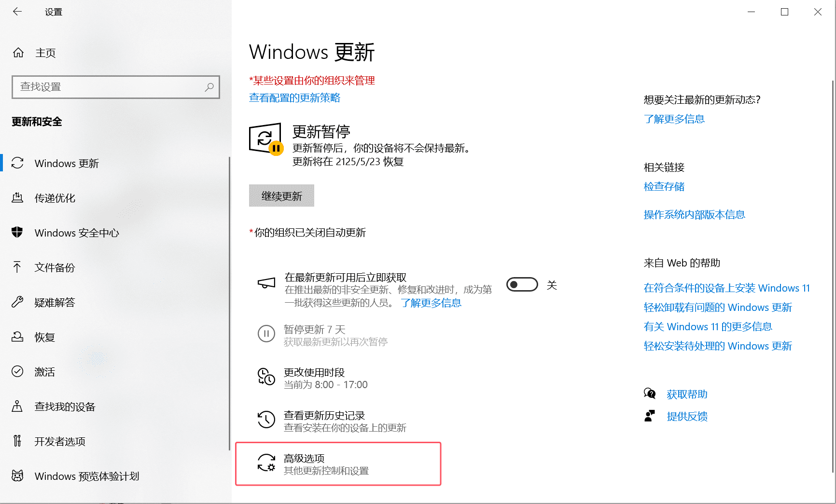The image size is (836, 504).
Task: Click the pause circle icon for 暂停更新 7 天
Action: tap(266, 334)
